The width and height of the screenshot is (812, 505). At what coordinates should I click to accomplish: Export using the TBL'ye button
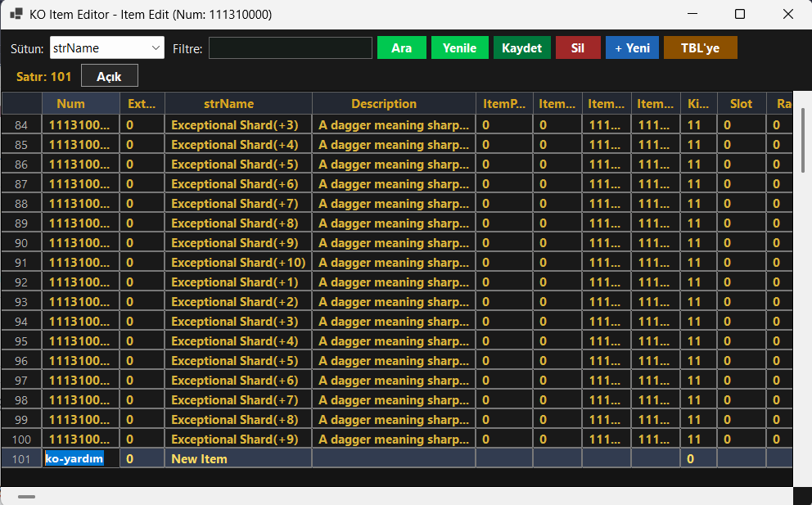coord(700,48)
